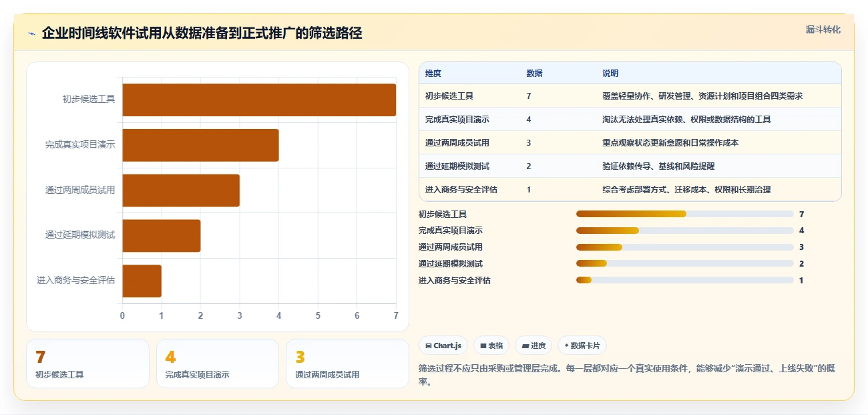
Task: Click the x-axis tick label 0
Action: pyautogui.click(x=122, y=315)
